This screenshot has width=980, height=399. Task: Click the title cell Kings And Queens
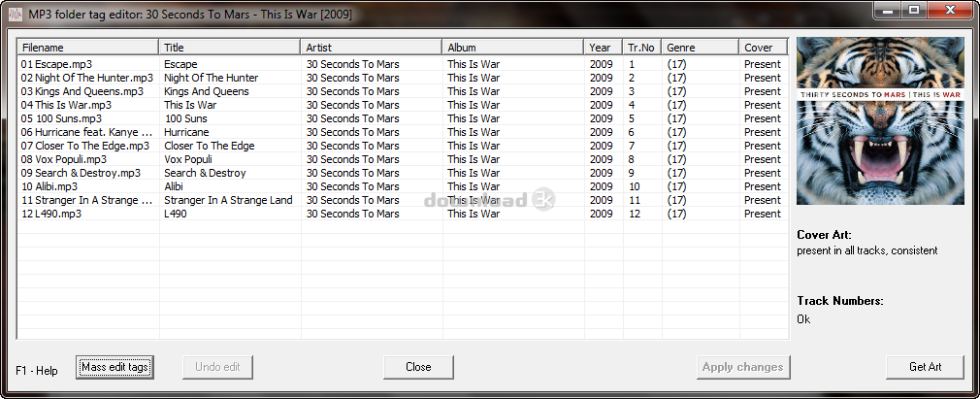pos(207,91)
